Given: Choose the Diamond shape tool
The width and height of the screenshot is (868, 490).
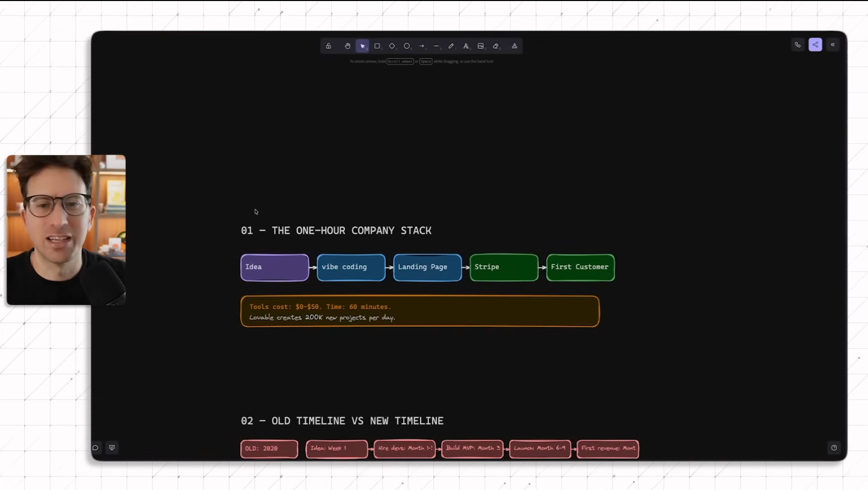Looking at the screenshot, I should point(392,46).
